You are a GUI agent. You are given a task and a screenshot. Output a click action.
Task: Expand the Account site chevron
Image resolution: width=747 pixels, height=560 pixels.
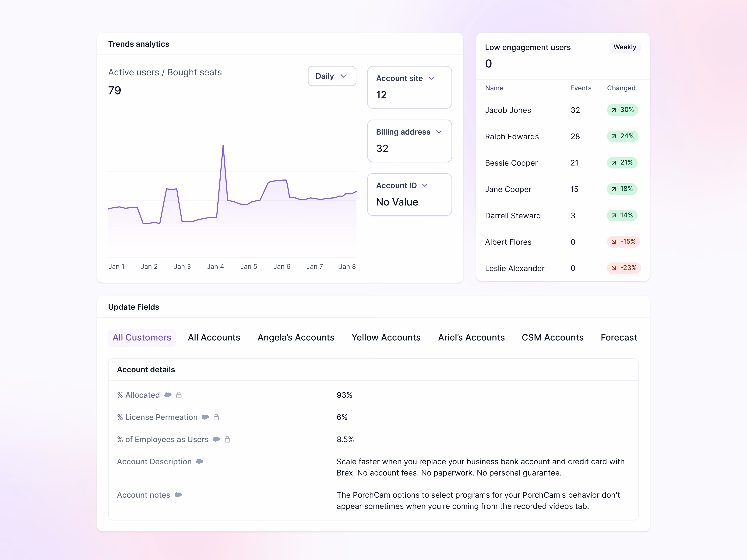432,78
